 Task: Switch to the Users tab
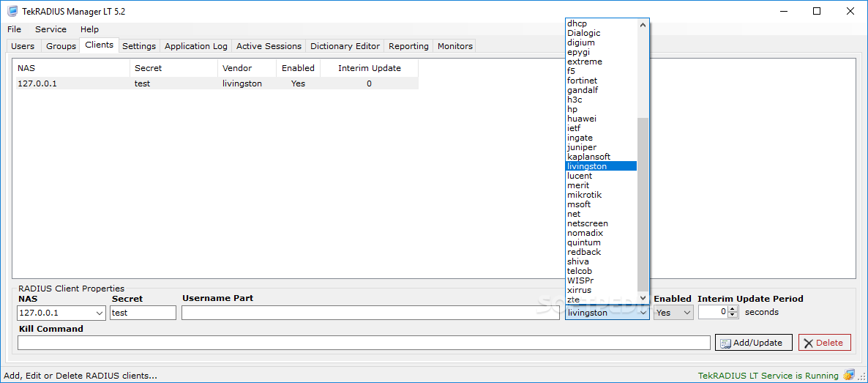click(23, 47)
